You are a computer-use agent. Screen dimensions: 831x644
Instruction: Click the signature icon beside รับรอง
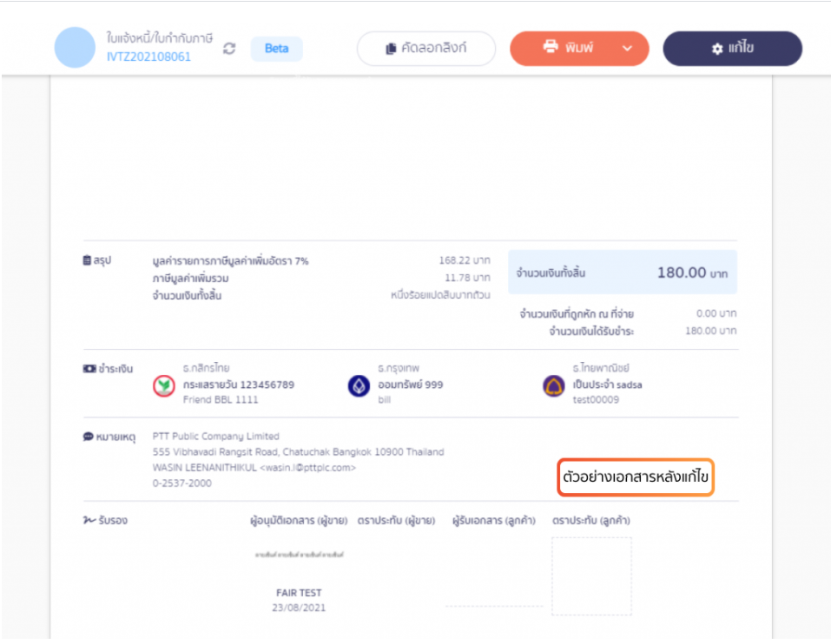click(x=88, y=521)
